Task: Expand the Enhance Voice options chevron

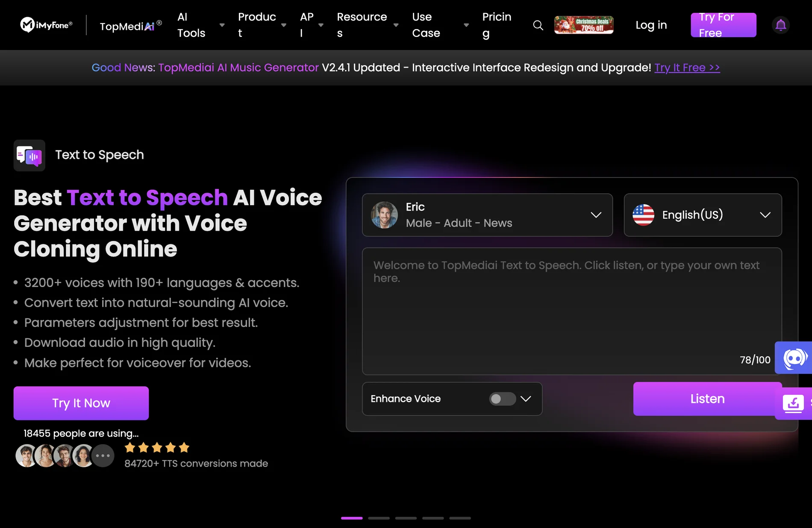Action: tap(526, 399)
